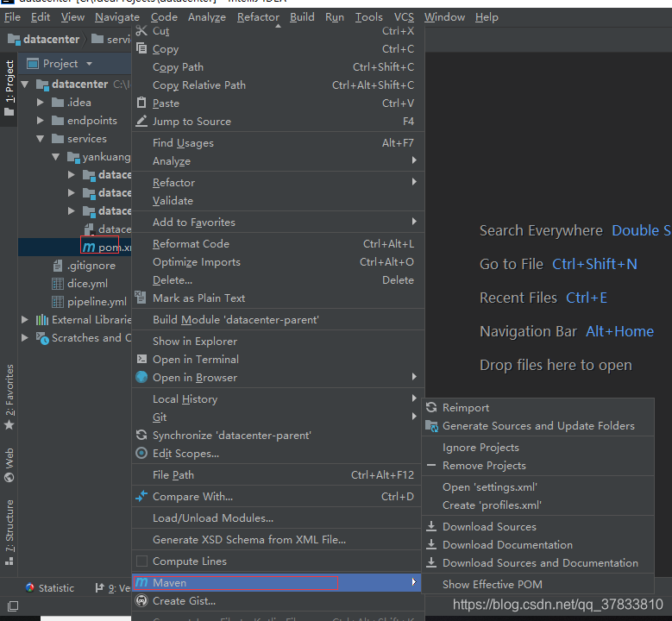Select Ignore Projects
This screenshot has height=621, width=672.
click(537, 448)
